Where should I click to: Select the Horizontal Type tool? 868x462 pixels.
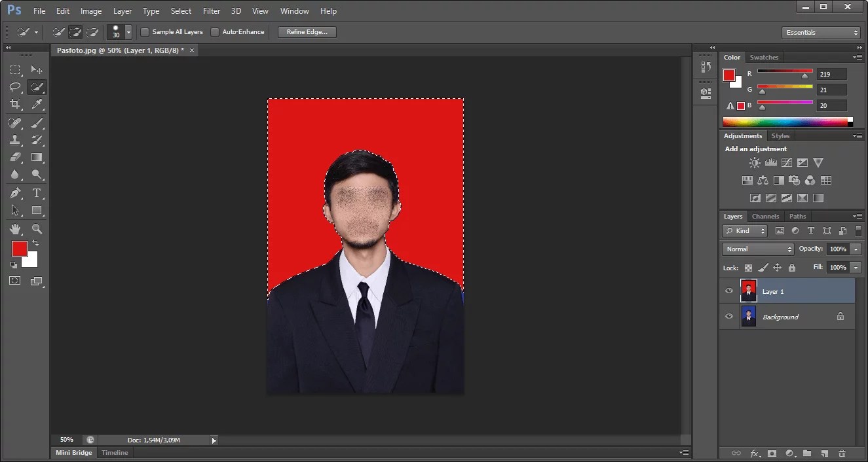pyautogui.click(x=37, y=193)
